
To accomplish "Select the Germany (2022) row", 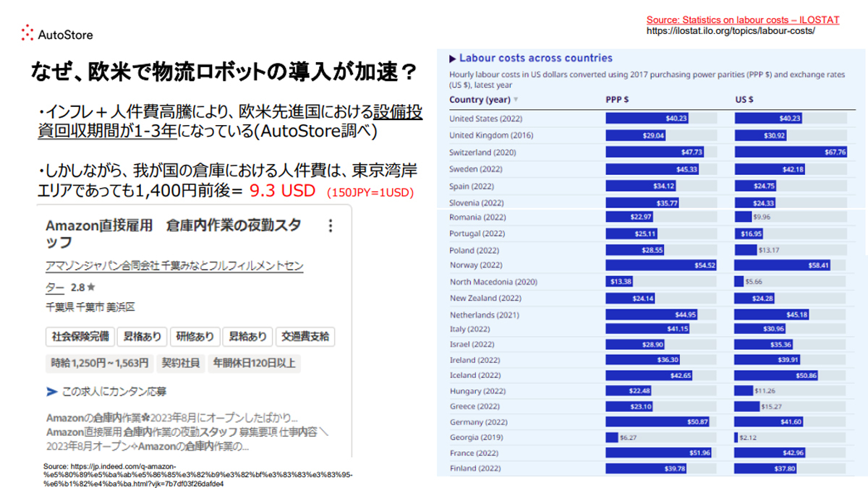I will pyautogui.click(x=652, y=421).
